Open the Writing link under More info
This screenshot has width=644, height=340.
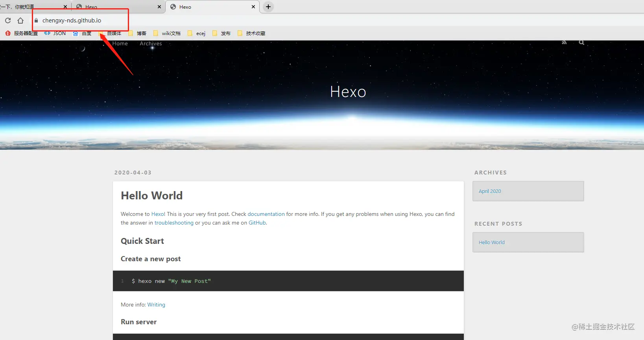156,305
